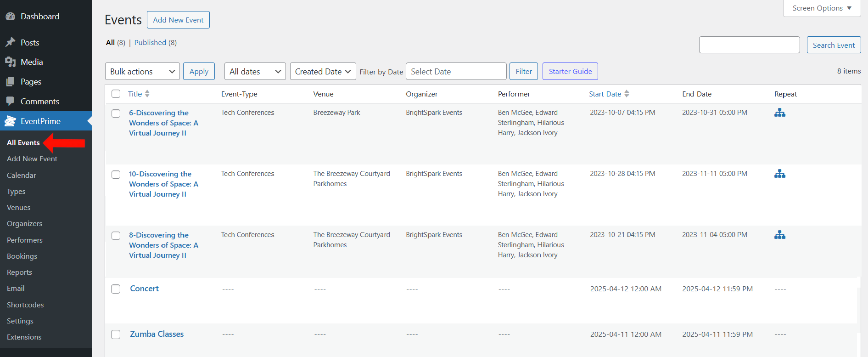Click Concert start date 2025-04-12 12:00 AM
The height and width of the screenshot is (357, 868).
626,289
